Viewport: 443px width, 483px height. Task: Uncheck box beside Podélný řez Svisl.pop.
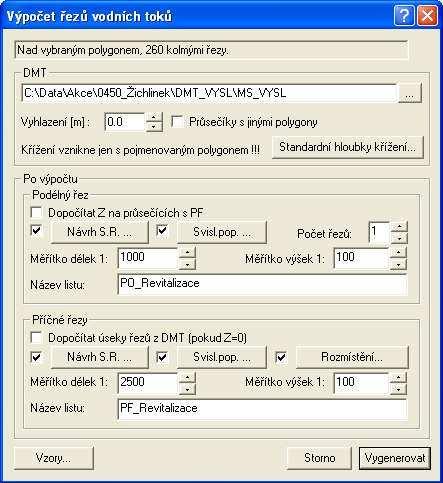[162, 231]
